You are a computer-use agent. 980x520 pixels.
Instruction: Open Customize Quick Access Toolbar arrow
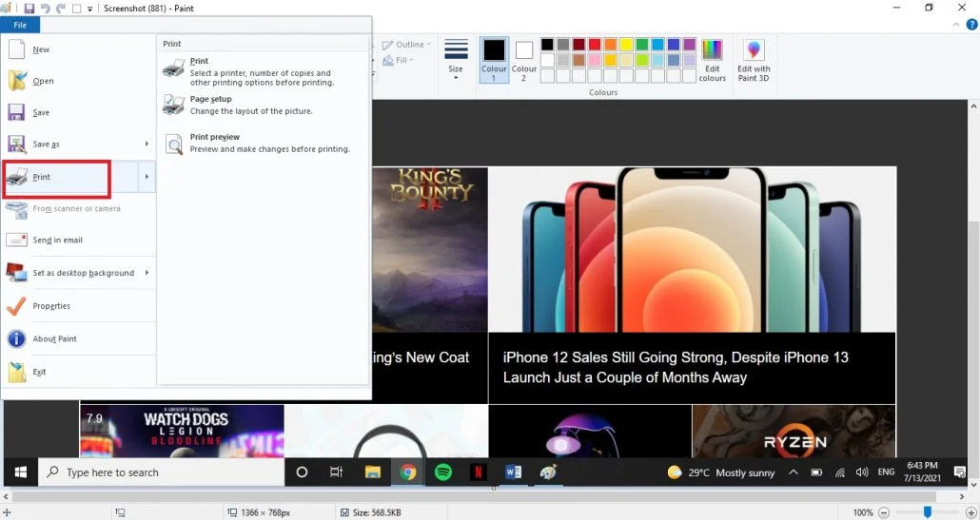[90, 9]
